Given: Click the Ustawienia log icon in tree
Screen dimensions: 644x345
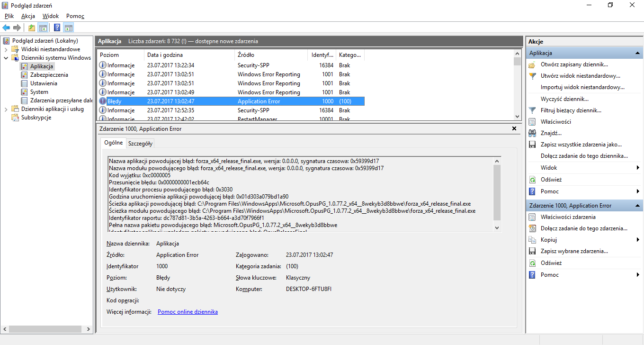Looking at the screenshot, I should click(25, 83).
